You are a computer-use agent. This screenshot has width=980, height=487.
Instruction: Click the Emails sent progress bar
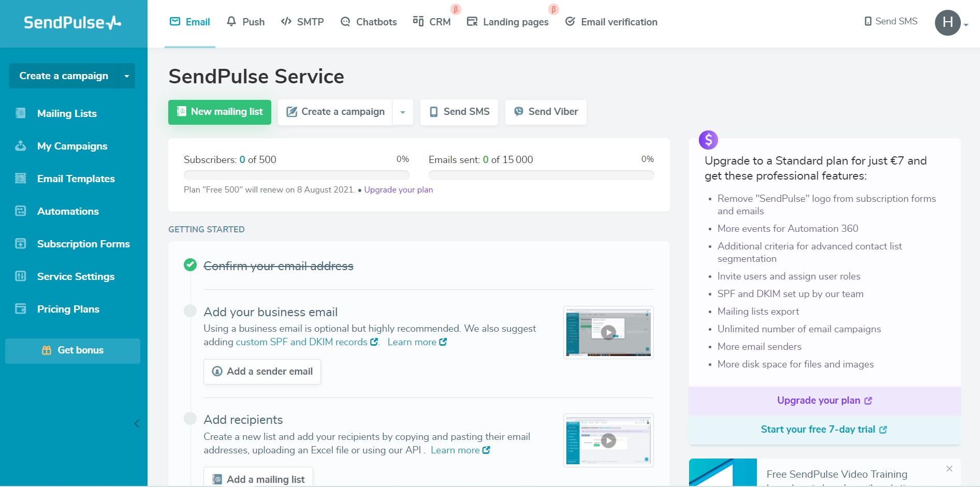point(541,175)
